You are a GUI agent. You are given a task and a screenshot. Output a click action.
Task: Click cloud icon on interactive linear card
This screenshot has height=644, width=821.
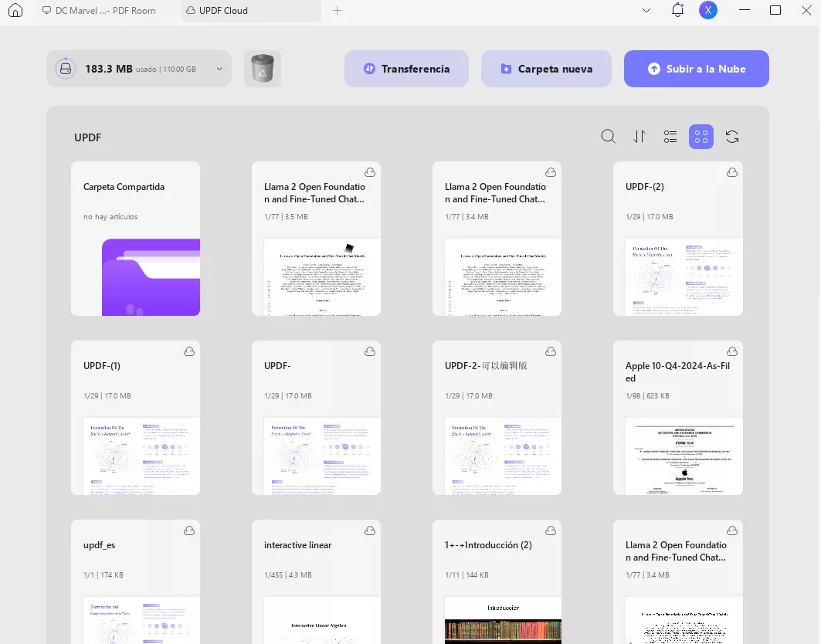tap(370, 530)
